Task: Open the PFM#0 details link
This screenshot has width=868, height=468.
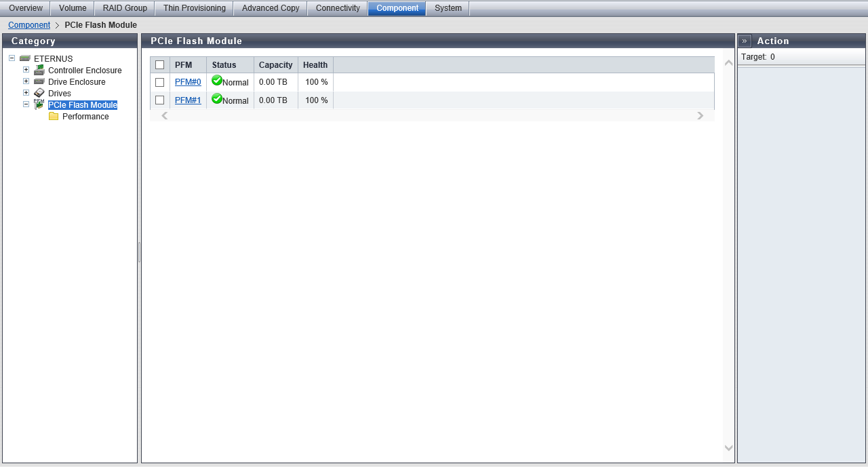Action: click(188, 82)
